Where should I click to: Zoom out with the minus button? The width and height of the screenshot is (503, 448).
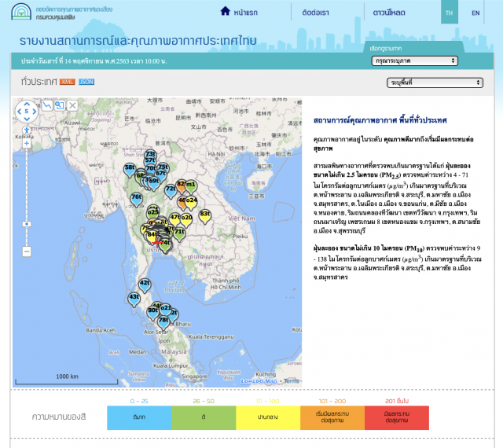pyautogui.click(x=27, y=252)
